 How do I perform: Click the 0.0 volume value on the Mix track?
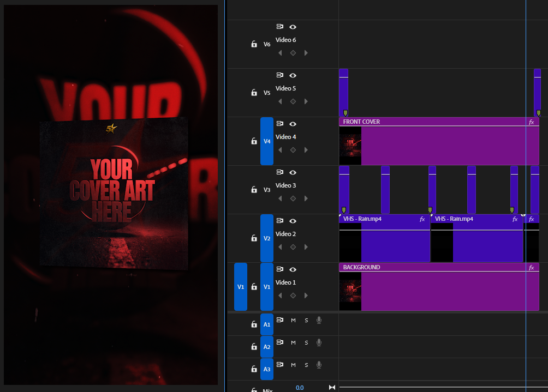tap(299, 387)
